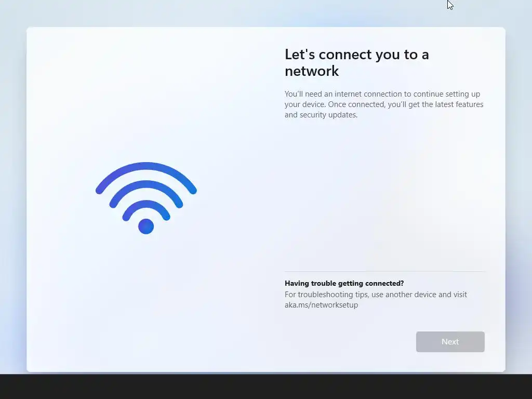532x399 pixels.
Task: Click the "Let's connect you to a network" heading
Action: 356,62
